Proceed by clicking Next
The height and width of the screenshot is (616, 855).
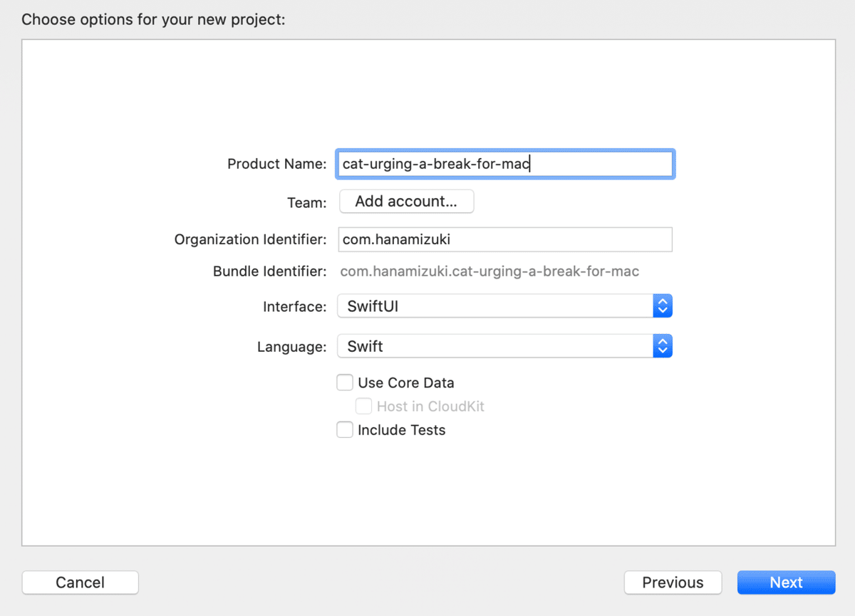tap(786, 583)
